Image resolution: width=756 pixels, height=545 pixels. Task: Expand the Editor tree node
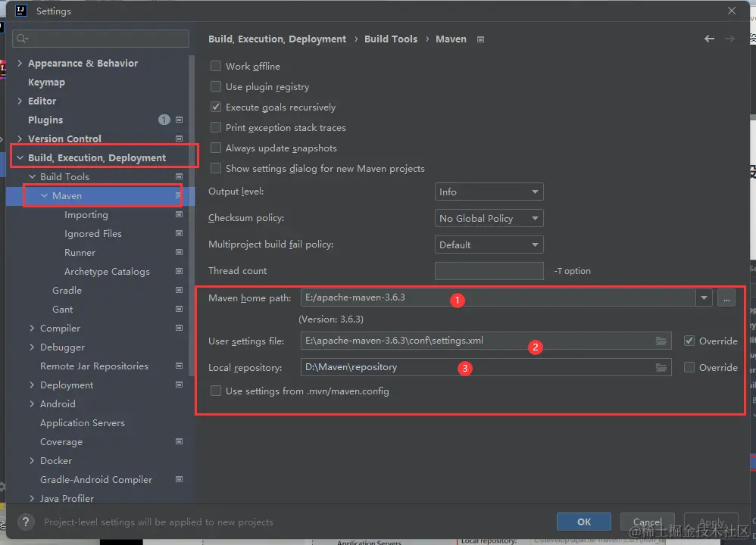click(x=20, y=101)
